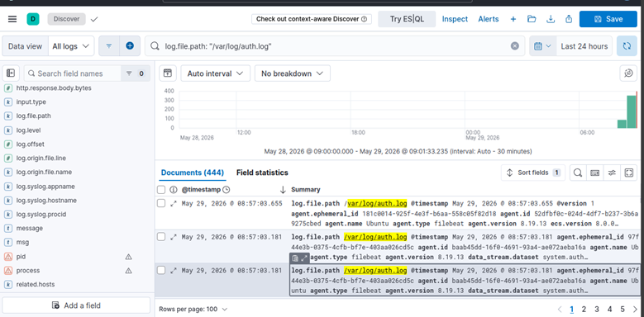Select the input.type field
The image size is (644, 317).
(x=31, y=102)
